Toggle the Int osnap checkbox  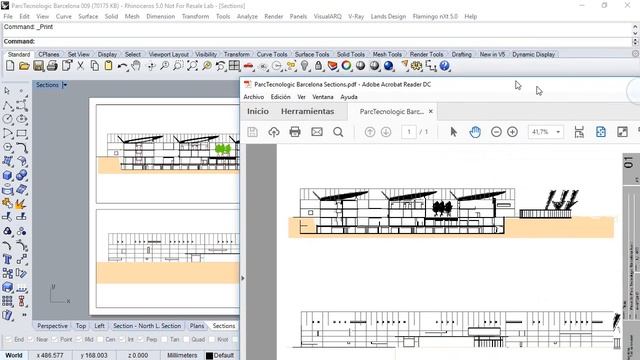click(x=122, y=339)
